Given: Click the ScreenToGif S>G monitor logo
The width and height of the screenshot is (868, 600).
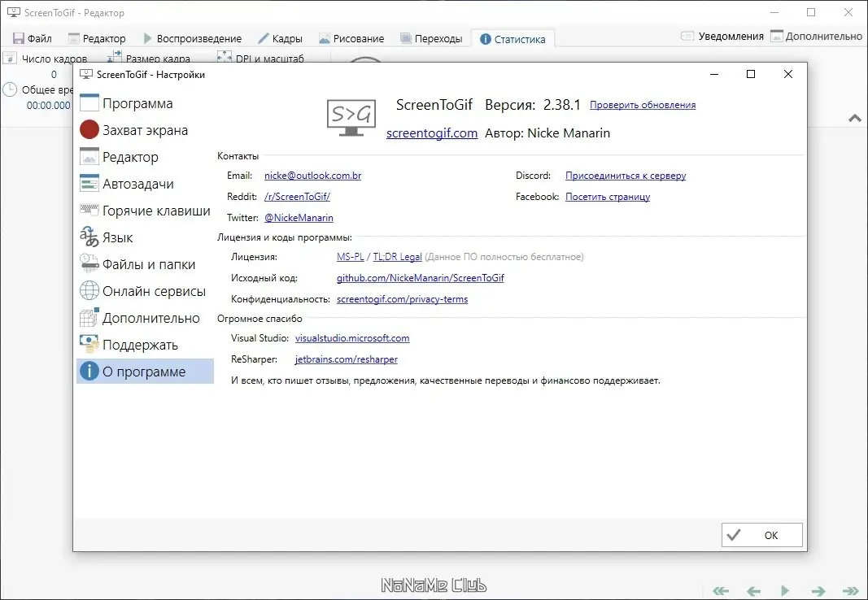Looking at the screenshot, I should (x=351, y=119).
